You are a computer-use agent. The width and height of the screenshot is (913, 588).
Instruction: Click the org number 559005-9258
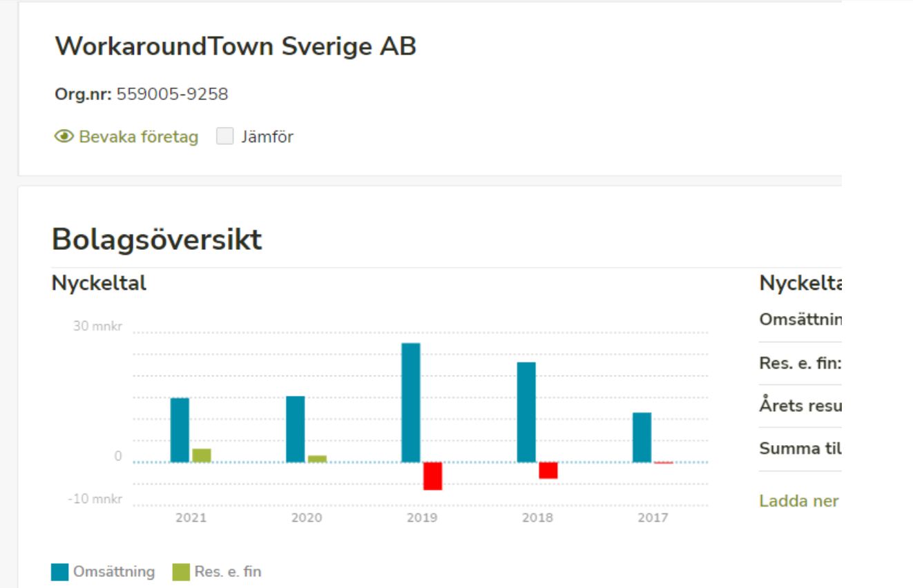point(172,94)
